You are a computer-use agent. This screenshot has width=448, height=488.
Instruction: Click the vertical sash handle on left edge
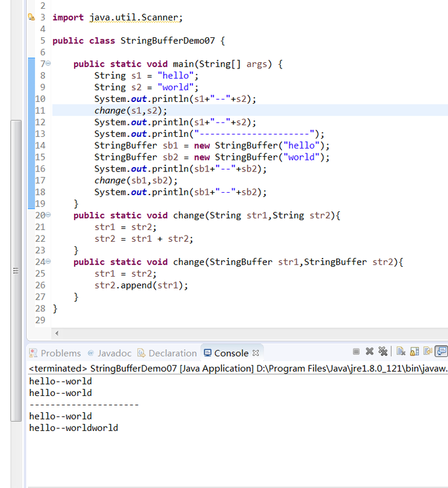click(x=16, y=270)
